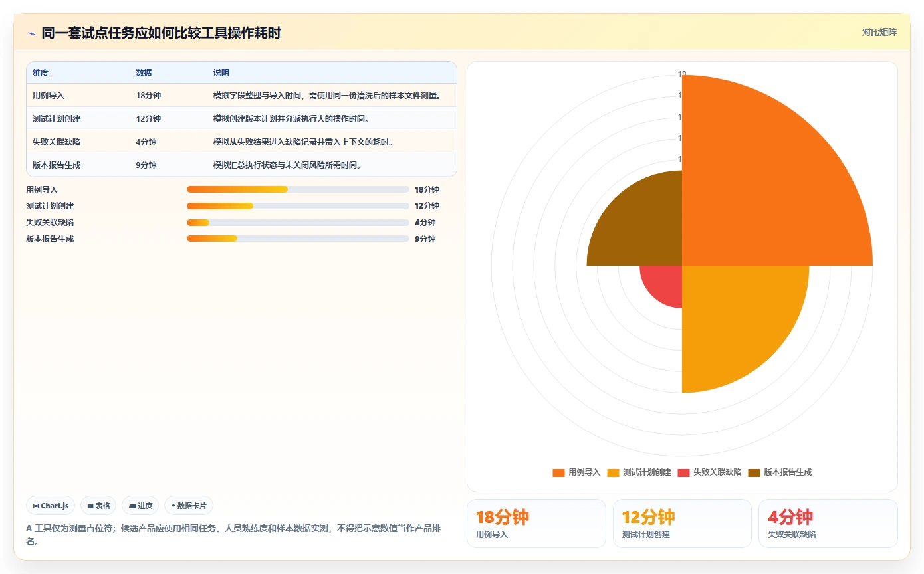The height and width of the screenshot is (574, 924).
Task: Click 用例导入 label in progress list
Action: (x=42, y=190)
